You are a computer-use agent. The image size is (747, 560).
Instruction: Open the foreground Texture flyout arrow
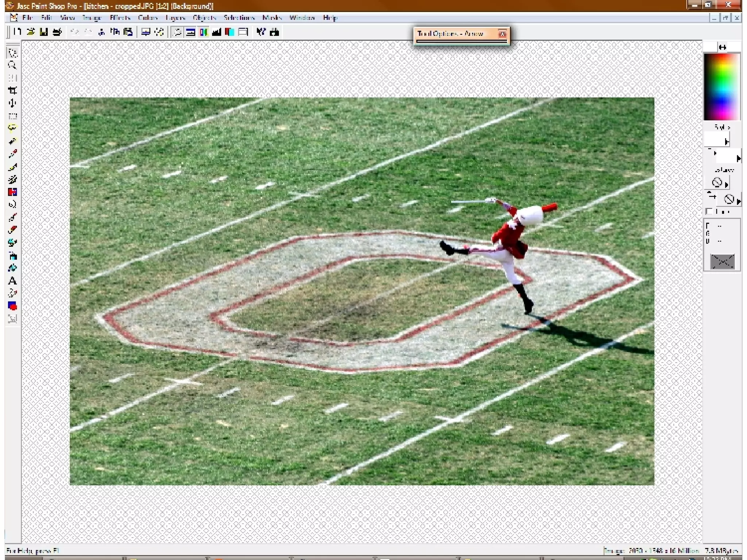[726, 184]
